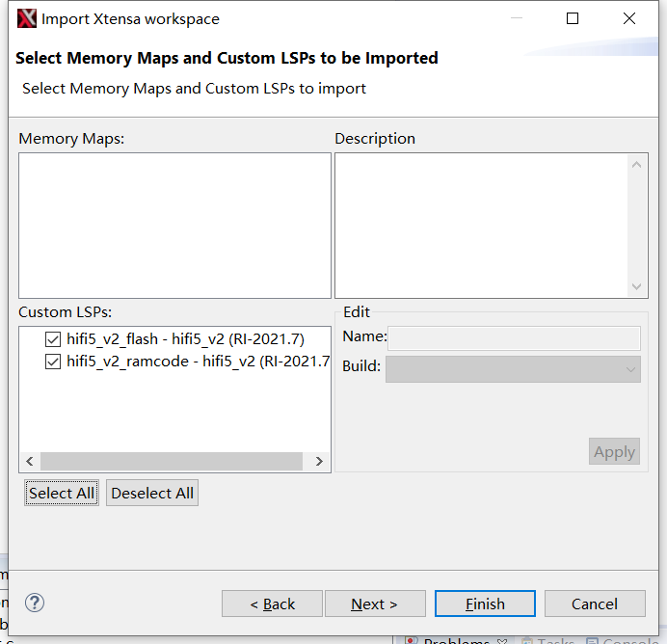
Task: Open the help question mark icon
Action: click(35, 603)
